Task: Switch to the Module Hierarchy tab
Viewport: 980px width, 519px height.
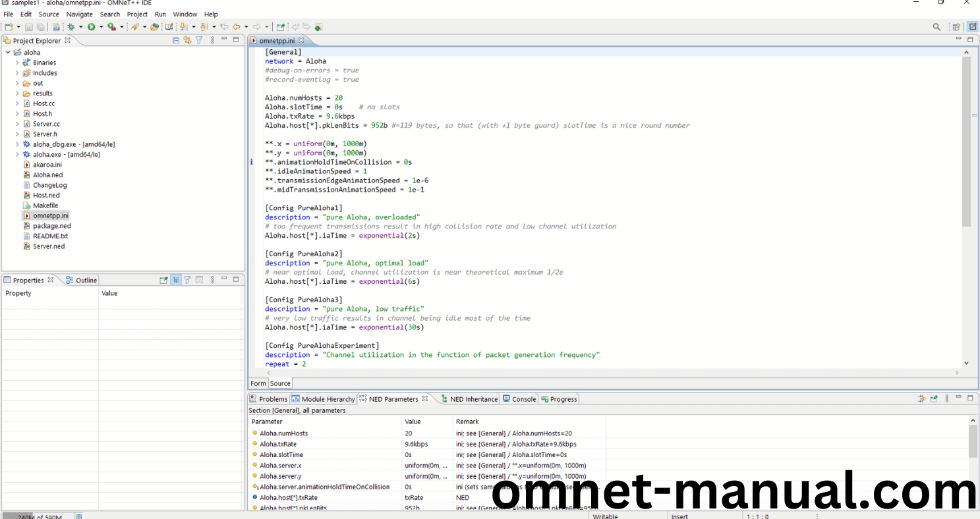Action: click(323, 399)
